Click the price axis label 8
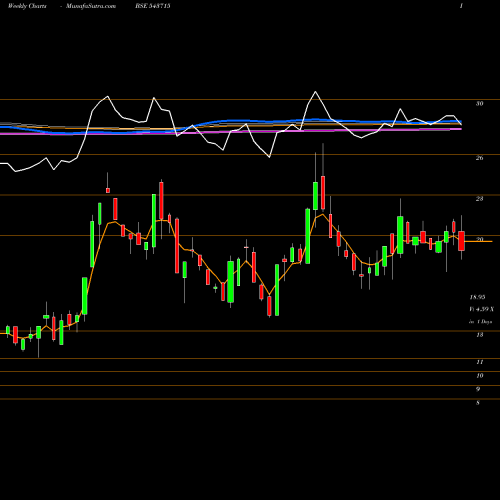The height and width of the screenshot is (500, 500). pos(478,403)
